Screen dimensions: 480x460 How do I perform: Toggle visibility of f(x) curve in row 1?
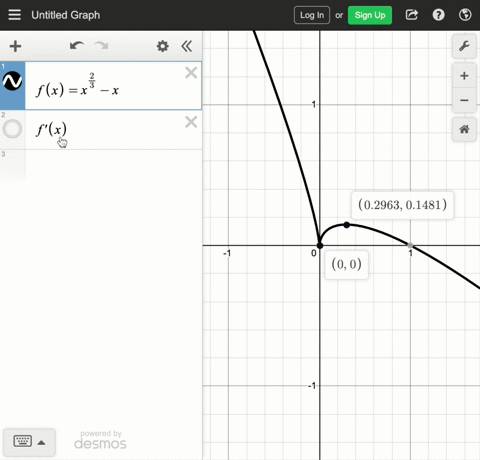12,81
